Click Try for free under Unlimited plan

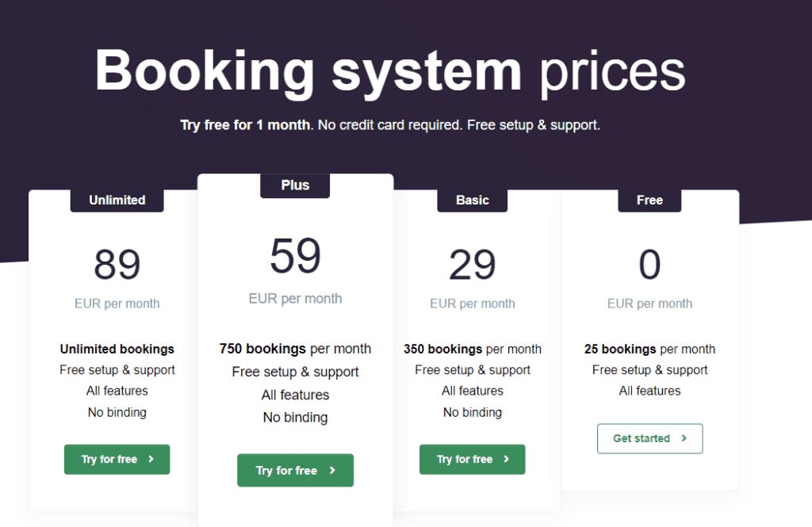pos(117,459)
